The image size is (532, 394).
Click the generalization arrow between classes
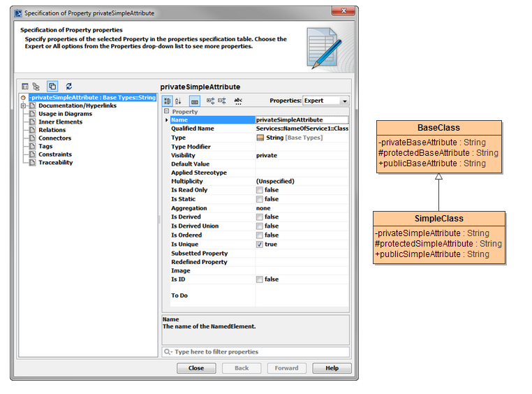pyautogui.click(x=438, y=192)
